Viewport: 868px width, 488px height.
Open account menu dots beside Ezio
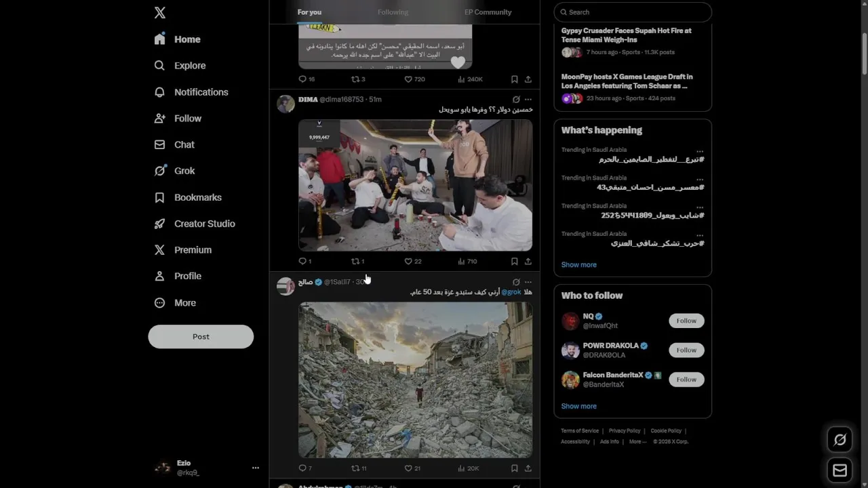256,468
